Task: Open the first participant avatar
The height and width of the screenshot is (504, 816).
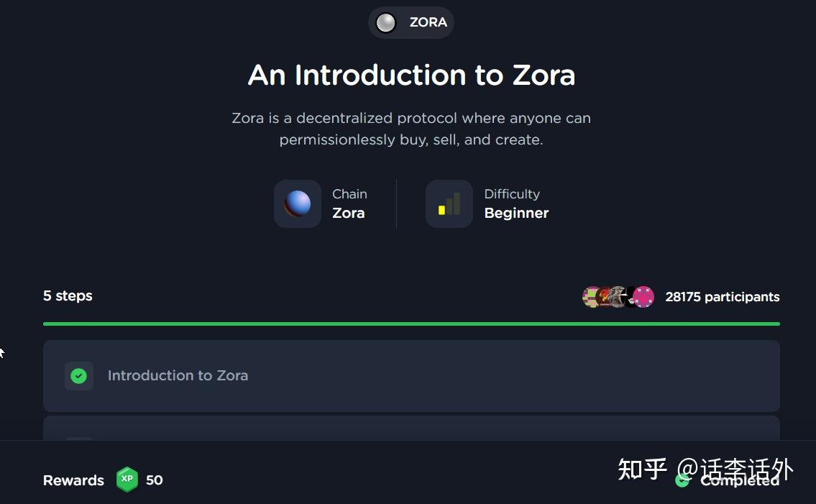Action: (x=591, y=296)
